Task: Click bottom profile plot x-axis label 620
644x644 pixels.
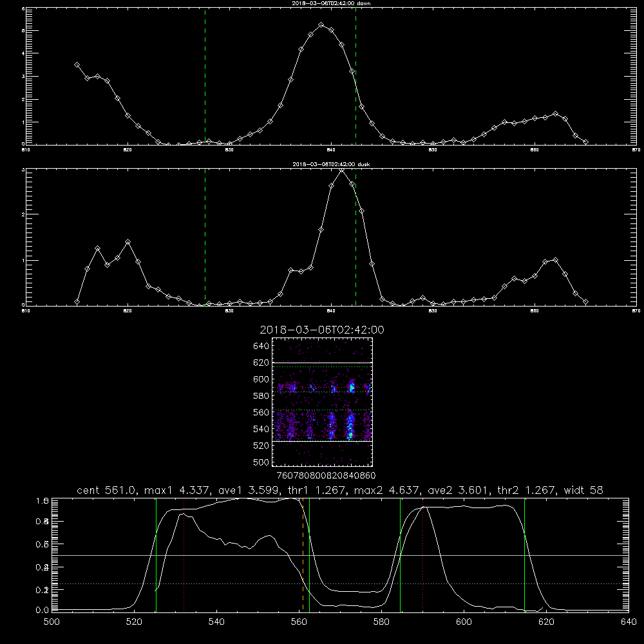Action: 546,622
